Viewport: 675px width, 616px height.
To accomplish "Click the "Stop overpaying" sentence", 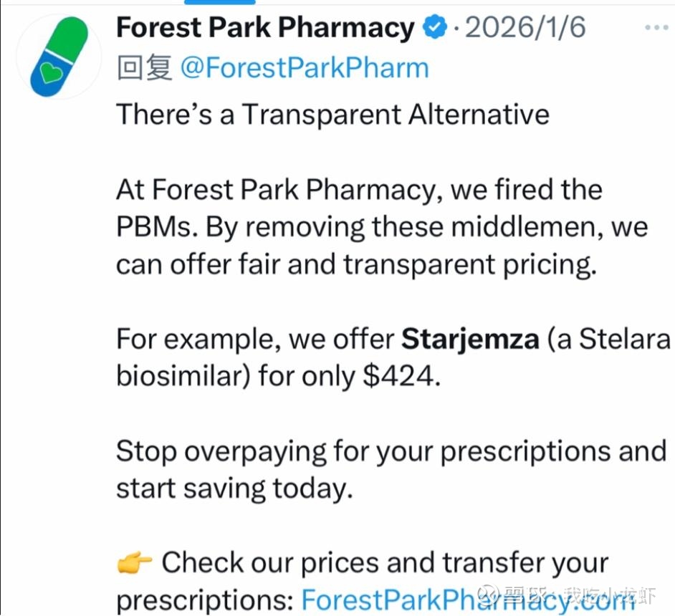I will coord(391,451).
